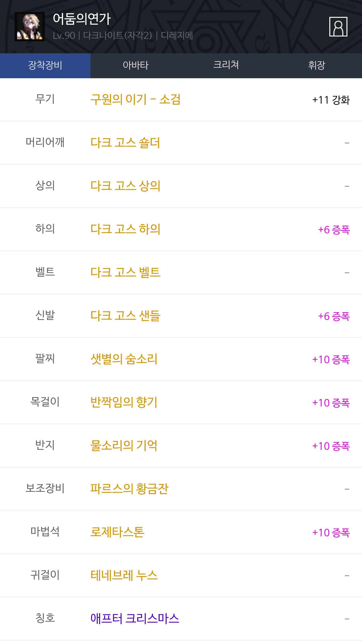View necklace item 반짝임의 향기
Viewport: 362px width, 644px height.
pyautogui.click(x=124, y=402)
